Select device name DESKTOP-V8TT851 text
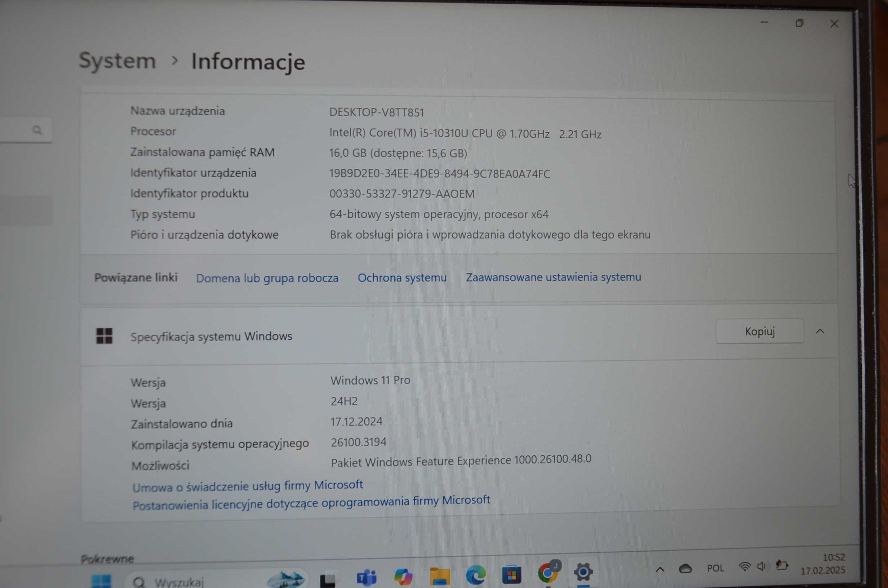The height and width of the screenshot is (588, 888). (x=377, y=112)
